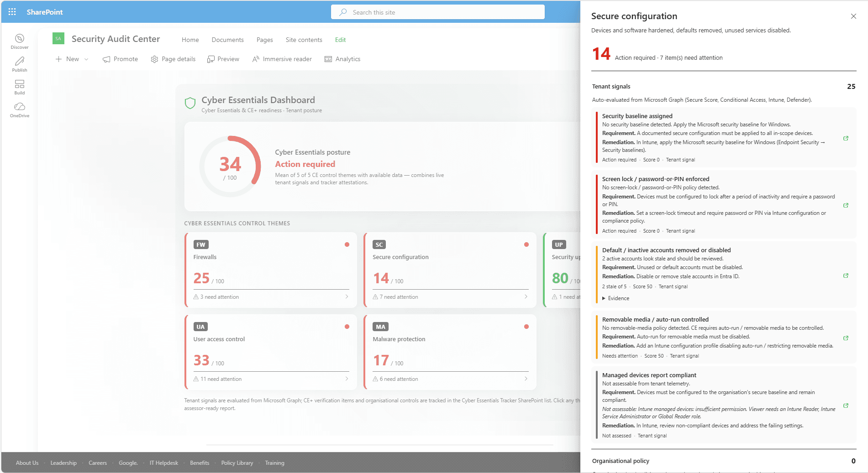Click the Security Audit Center site logo
This screenshot has width=868, height=473.
(58, 39)
